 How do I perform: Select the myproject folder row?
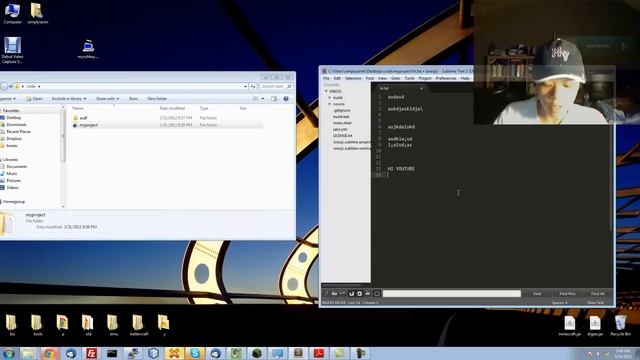167,125
